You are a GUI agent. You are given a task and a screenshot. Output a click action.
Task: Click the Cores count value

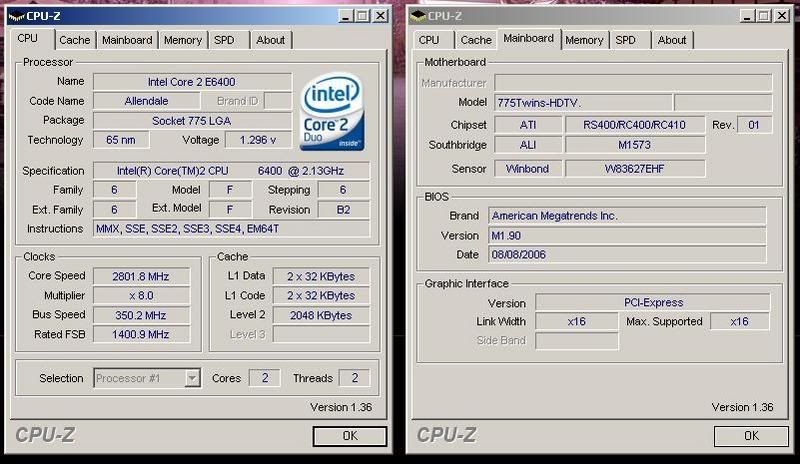point(264,378)
